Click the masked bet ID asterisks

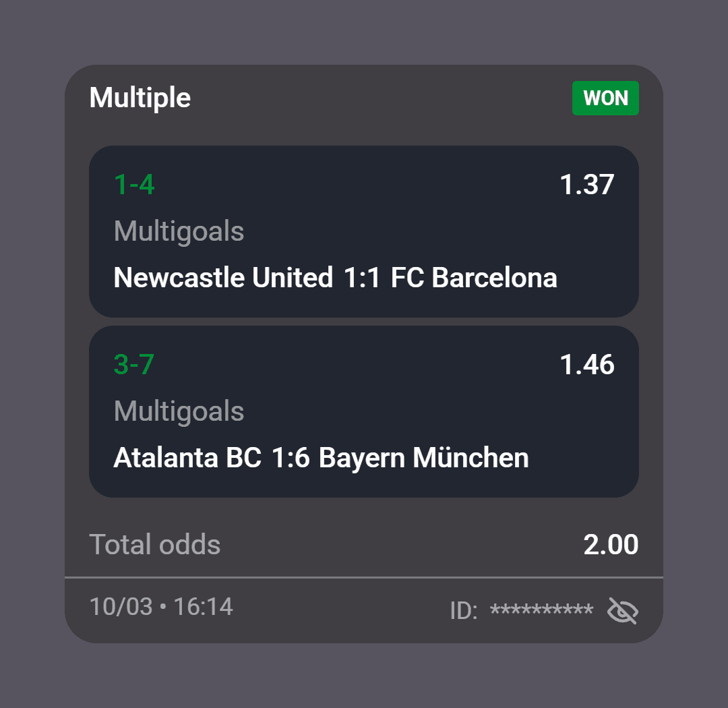542,610
